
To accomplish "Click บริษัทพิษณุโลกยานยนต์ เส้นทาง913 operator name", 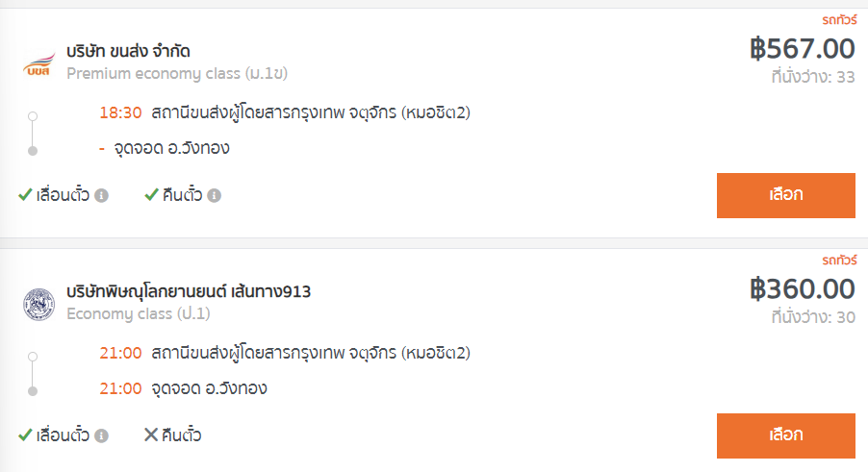I will [x=189, y=291].
